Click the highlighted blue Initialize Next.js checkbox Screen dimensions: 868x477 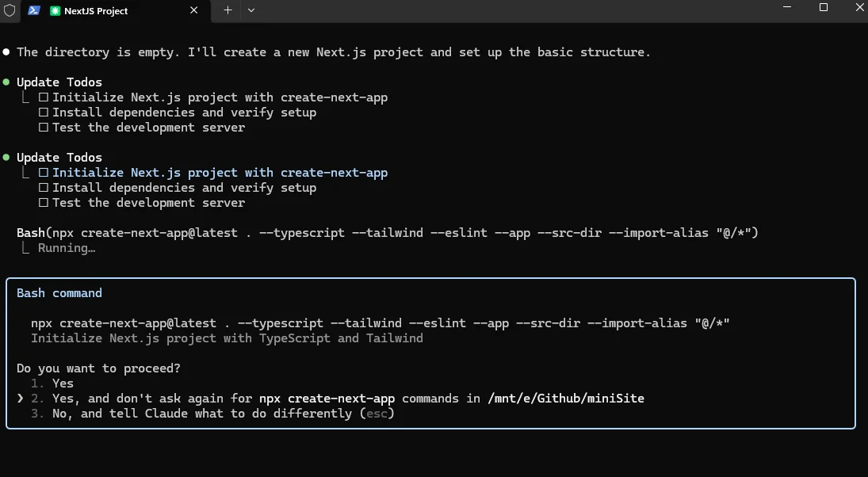(44, 173)
